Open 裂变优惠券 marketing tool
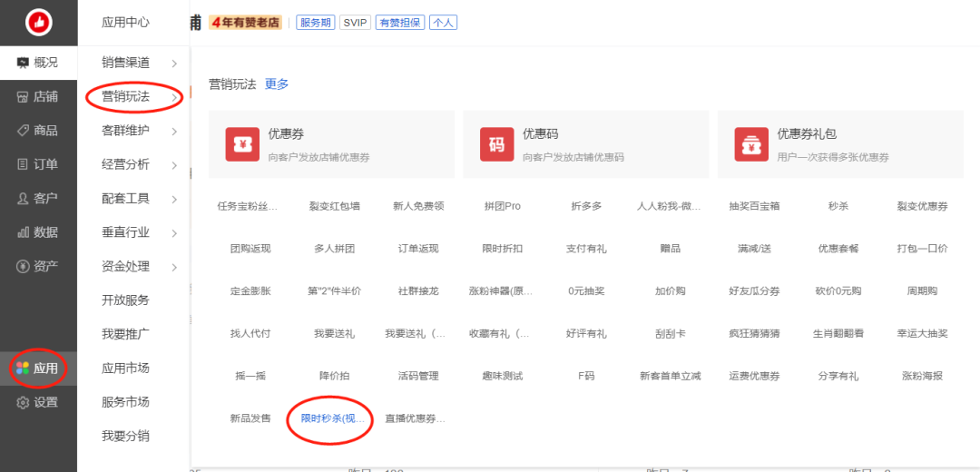This screenshot has height=472, width=980. (923, 206)
